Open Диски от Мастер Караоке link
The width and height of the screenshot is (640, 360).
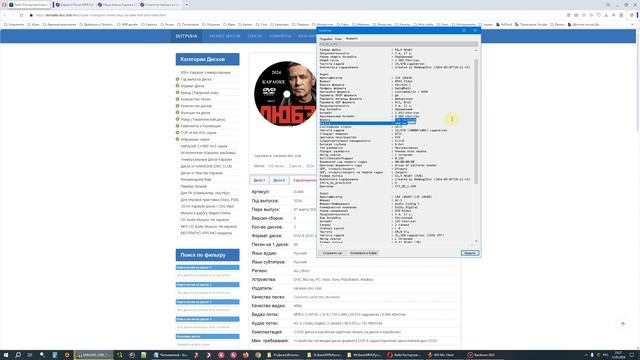(202, 173)
